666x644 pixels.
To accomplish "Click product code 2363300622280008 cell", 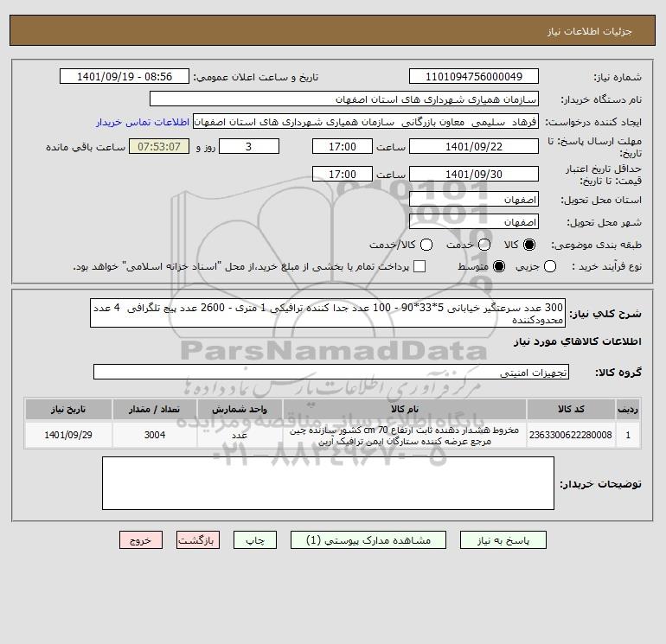I will pos(571,435).
